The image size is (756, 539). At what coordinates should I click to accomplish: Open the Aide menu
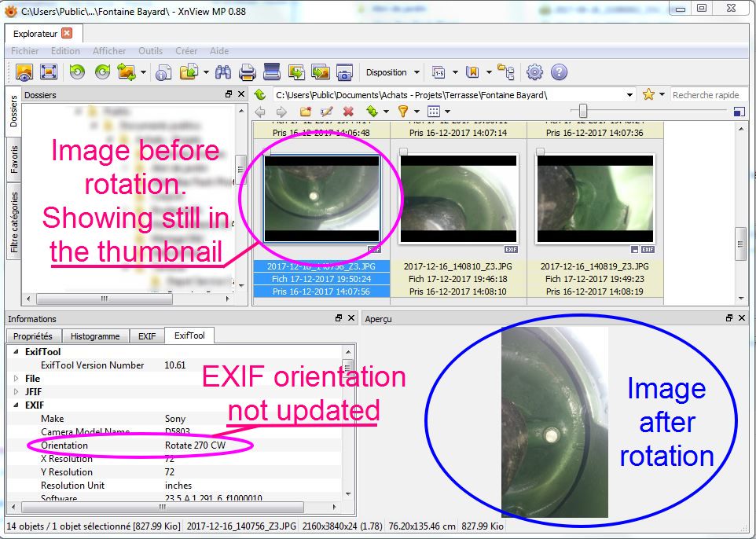click(219, 51)
